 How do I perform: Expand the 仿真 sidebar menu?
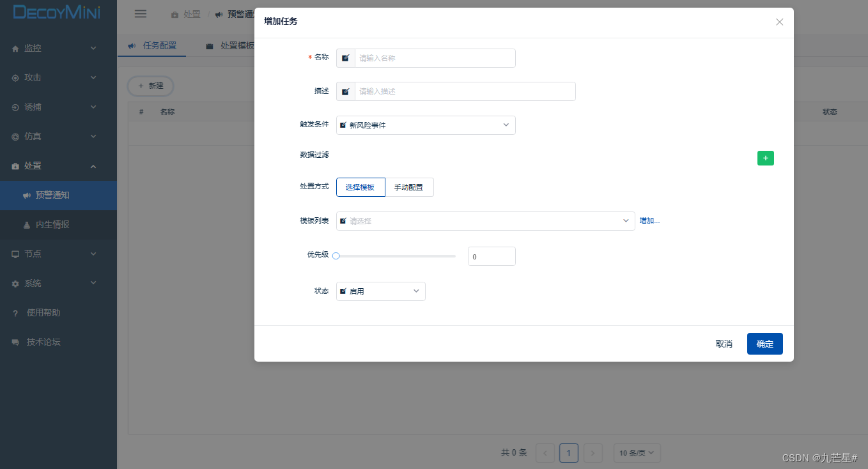click(x=58, y=137)
